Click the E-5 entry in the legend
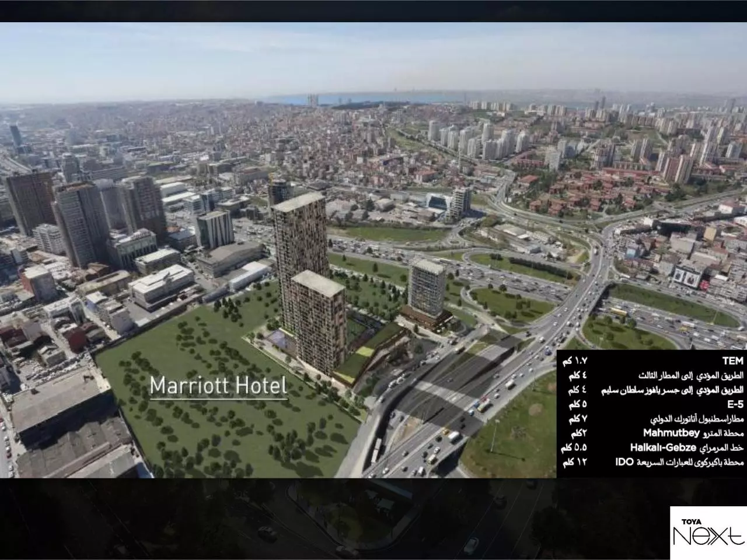 734,404
